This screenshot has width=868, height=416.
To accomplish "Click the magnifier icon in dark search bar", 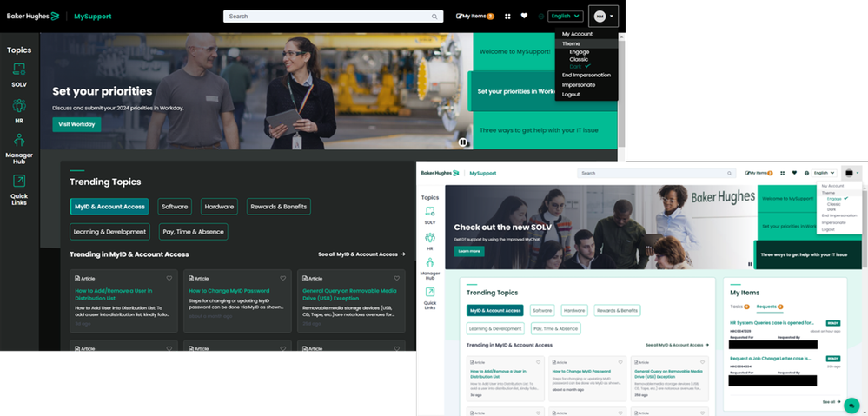I will [x=435, y=17].
